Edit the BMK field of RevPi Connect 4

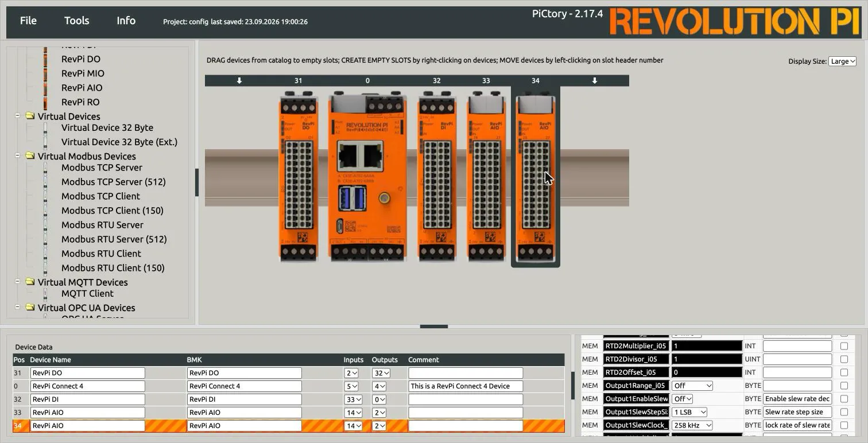[x=245, y=386]
